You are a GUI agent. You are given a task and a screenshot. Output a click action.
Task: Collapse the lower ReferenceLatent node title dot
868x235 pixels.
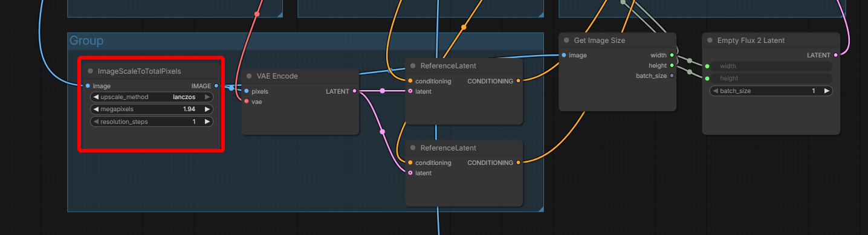coord(413,148)
